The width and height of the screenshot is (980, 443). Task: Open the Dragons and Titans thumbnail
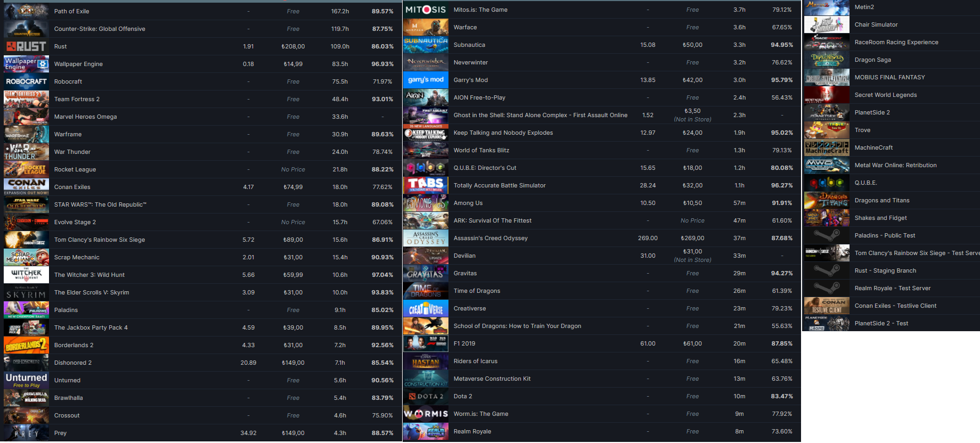(827, 200)
